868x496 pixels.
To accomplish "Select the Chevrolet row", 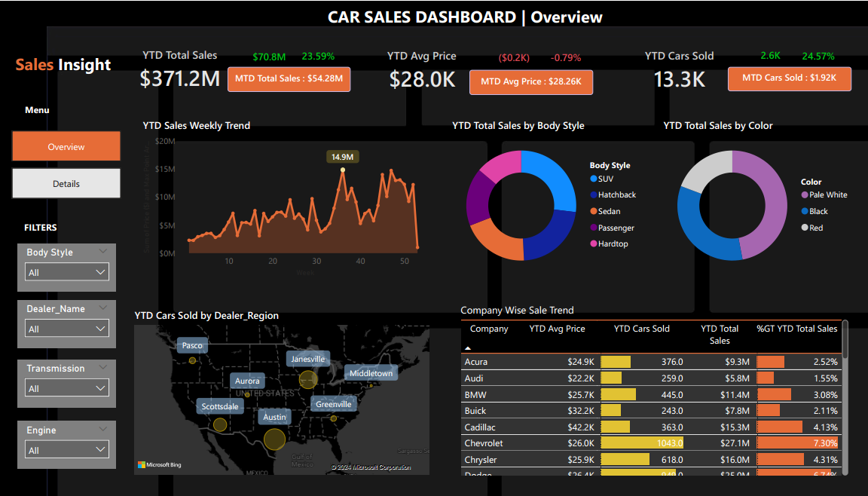I will pos(651,443).
